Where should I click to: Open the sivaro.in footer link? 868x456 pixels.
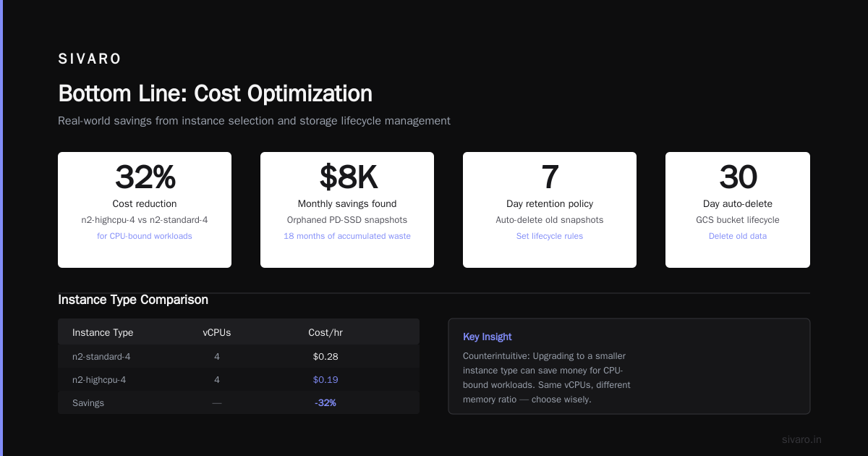(802, 439)
